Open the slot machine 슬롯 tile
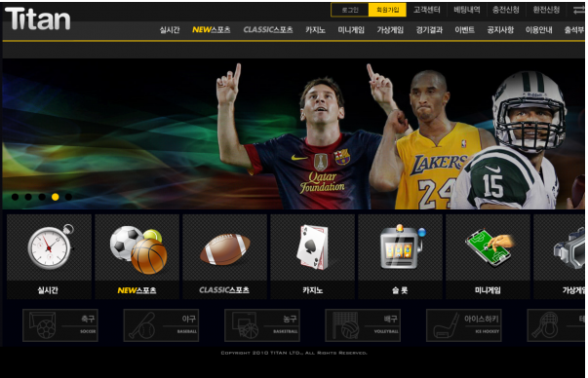This screenshot has width=588, height=378. 400,256
